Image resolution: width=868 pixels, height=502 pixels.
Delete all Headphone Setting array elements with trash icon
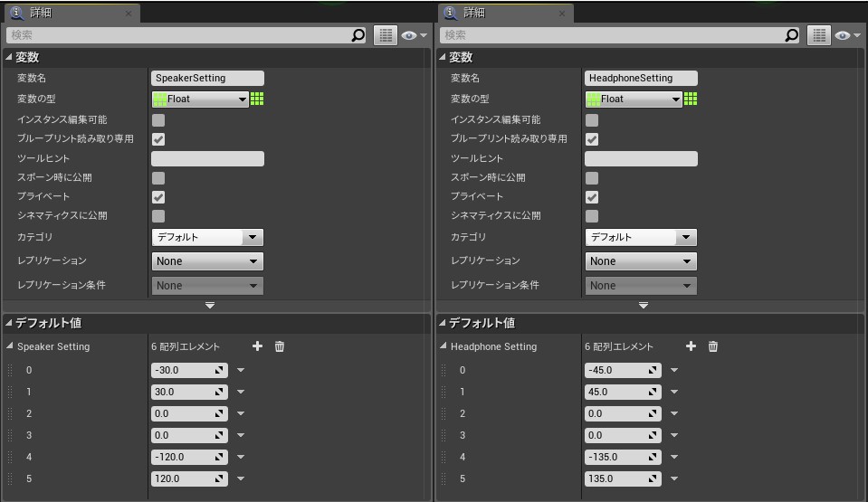[713, 346]
